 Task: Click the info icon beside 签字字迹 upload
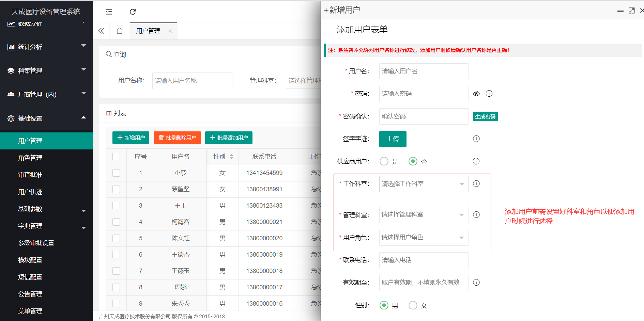pyautogui.click(x=476, y=139)
